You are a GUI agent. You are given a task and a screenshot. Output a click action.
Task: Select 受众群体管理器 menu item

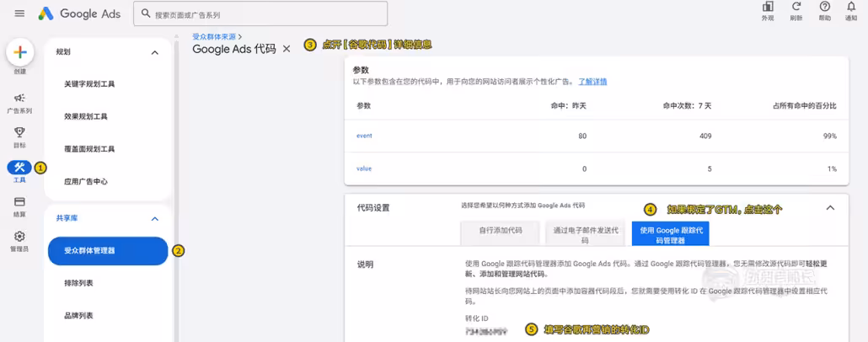pyautogui.click(x=108, y=251)
